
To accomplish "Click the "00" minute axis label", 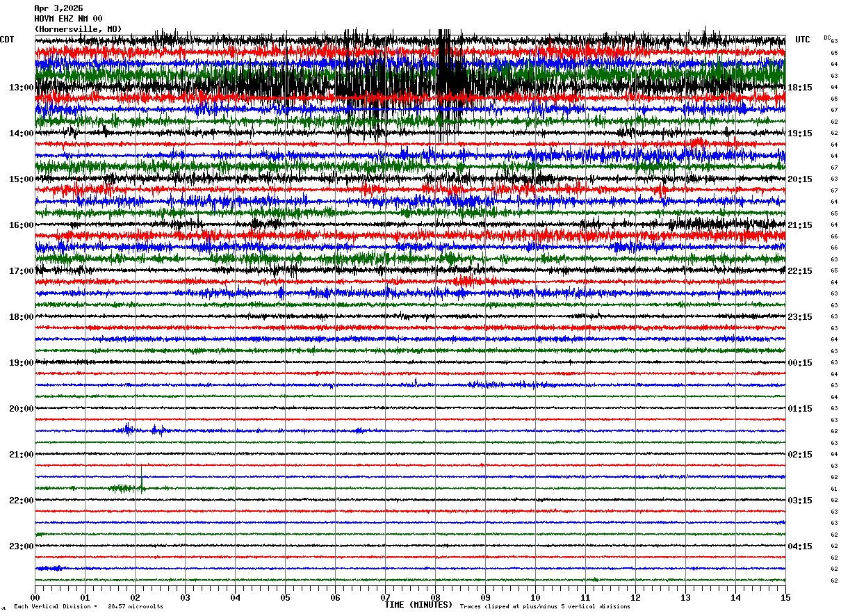I will pyautogui.click(x=35, y=597).
